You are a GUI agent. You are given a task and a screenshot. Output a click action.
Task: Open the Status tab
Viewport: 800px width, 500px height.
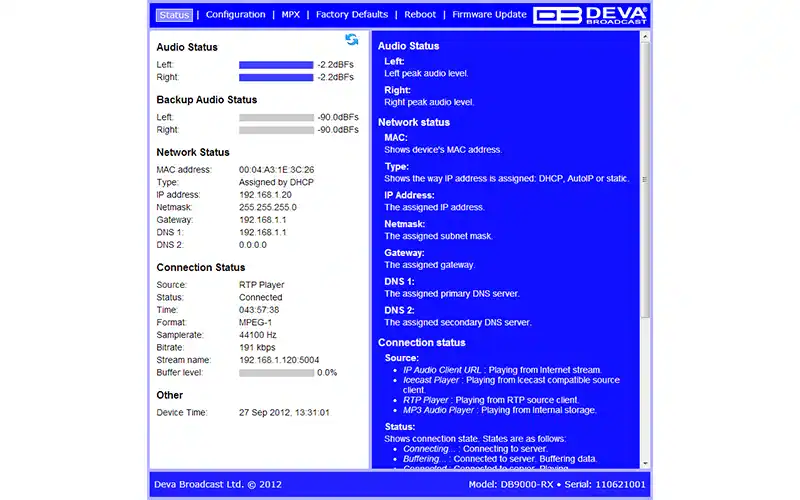(x=174, y=15)
